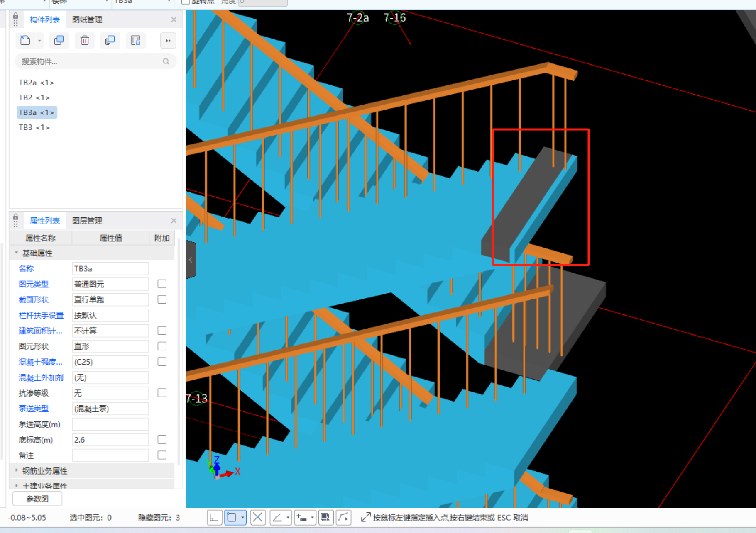756x533 pixels.
Task: Click the 名称 value field TB3a
Action: 110,269
